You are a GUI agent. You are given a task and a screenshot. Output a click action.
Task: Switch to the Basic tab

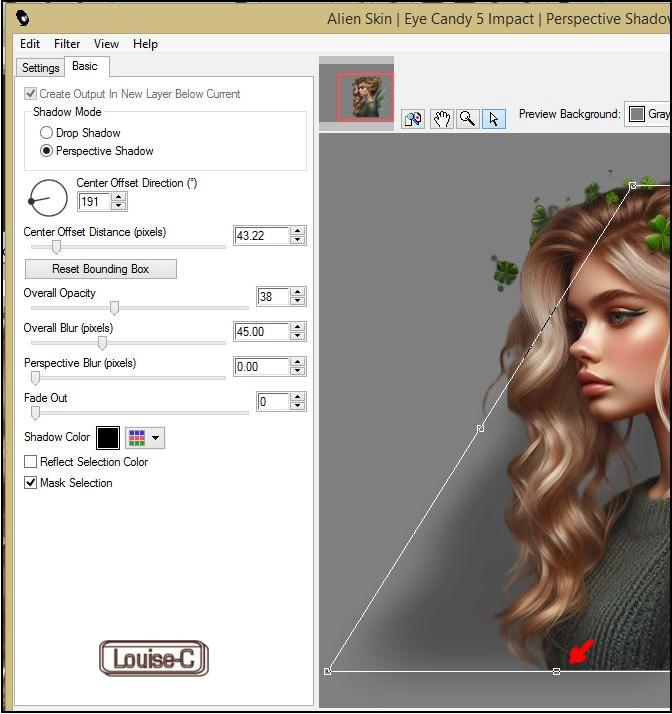[85, 66]
